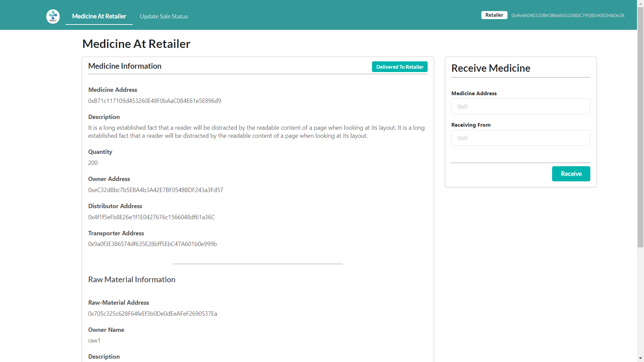This screenshot has width=644, height=362.
Task: Click the retailer wallet address in header
Action: (568, 15)
